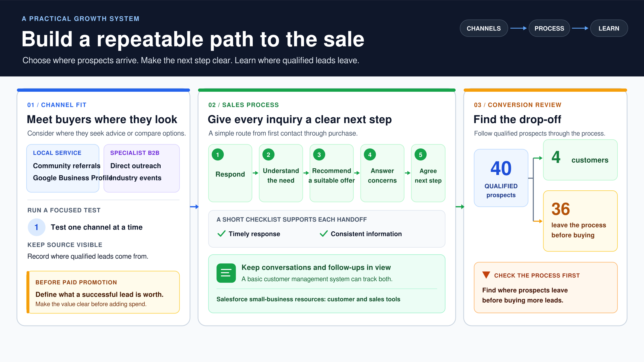This screenshot has height=362, width=644.
Task: Click step number 1 circle above Respond
Action: point(218,155)
